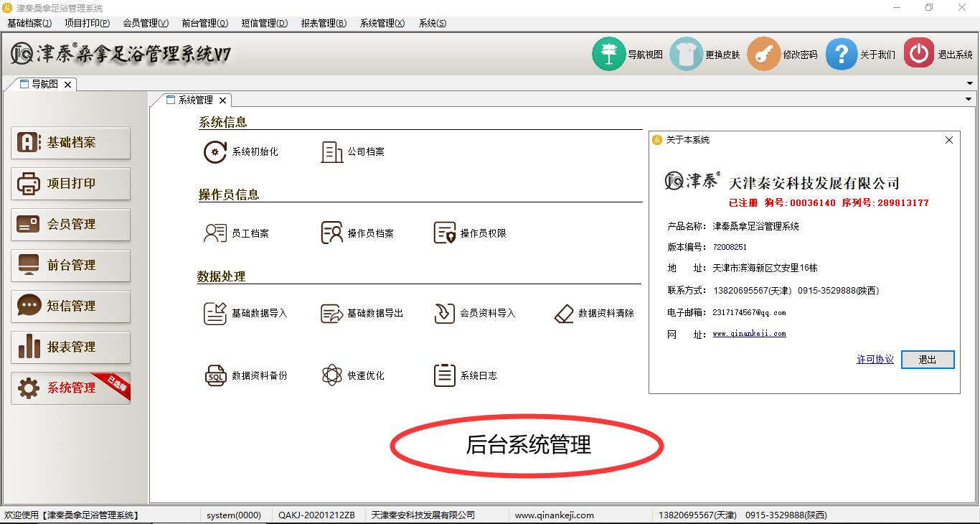Open 员工档案 employee records
This screenshot has width=980, height=524.
(x=215, y=233)
